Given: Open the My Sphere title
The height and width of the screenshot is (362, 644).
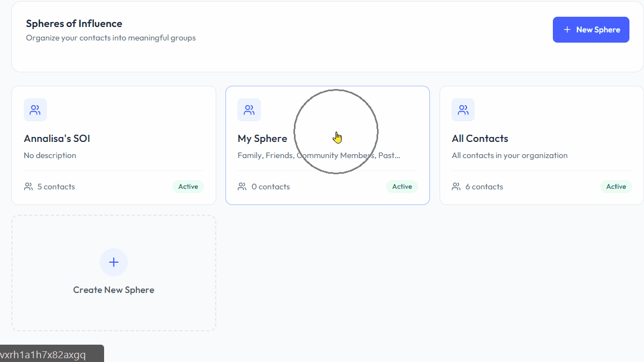Looking at the screenshot, I should [x=262, y=139].
